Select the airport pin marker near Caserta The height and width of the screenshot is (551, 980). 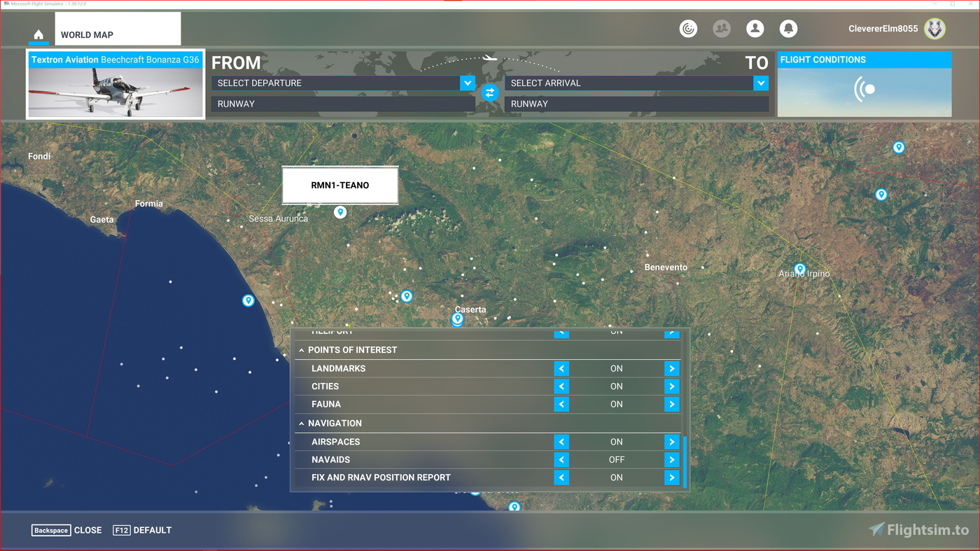click(x=457, y=319)
